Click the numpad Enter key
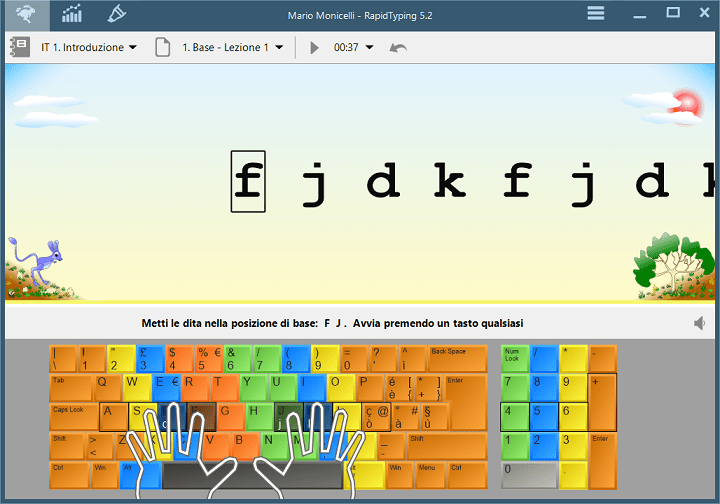 602,460
